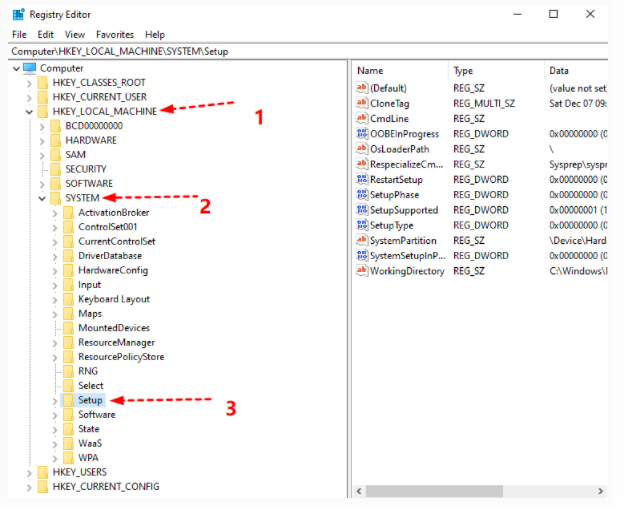Open the Help menu

click(155, 35)
